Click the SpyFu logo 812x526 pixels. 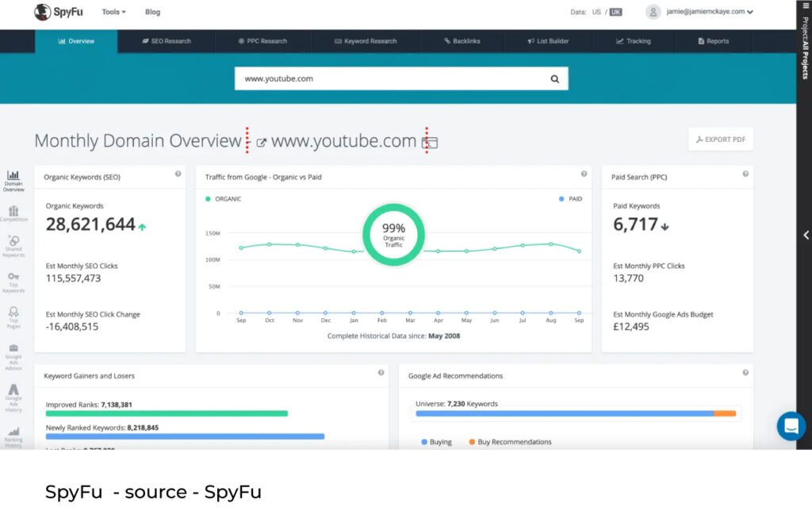pos(58,12)
